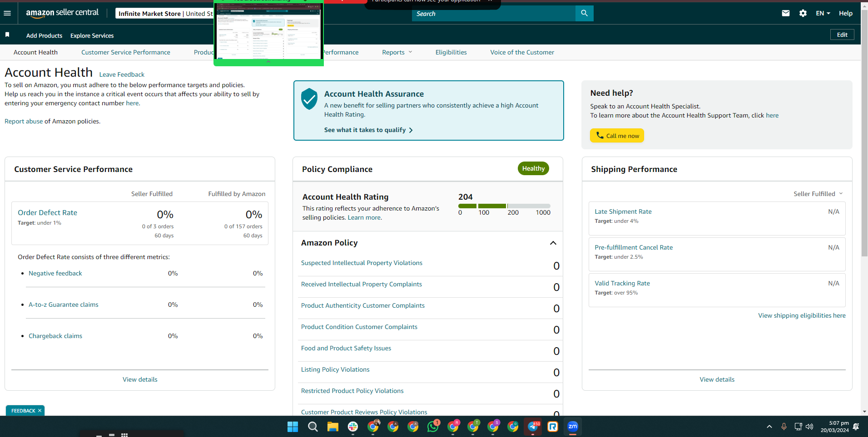This screenshot has height=437, width=868.
Task: Collapse the Amazon Policy section
Action: [553, 243]
